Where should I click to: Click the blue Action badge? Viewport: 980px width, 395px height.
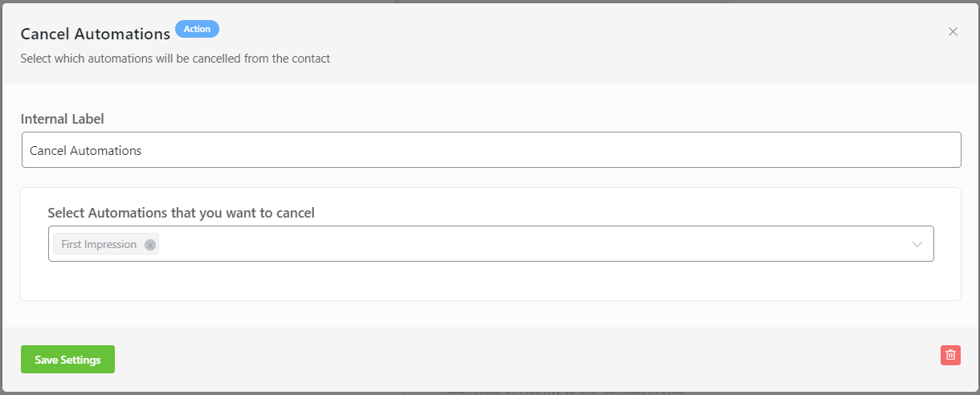(197, 29)
